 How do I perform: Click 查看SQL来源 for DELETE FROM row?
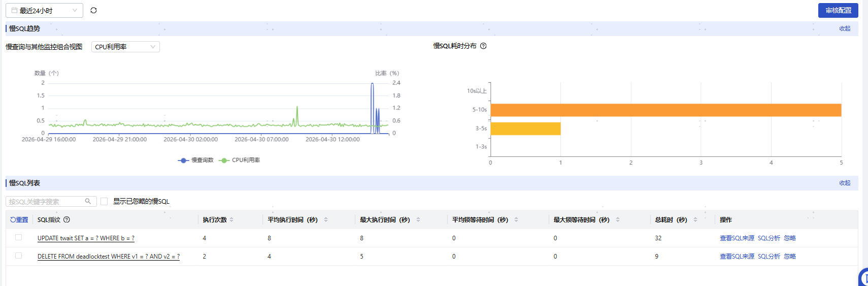point(737,257)
